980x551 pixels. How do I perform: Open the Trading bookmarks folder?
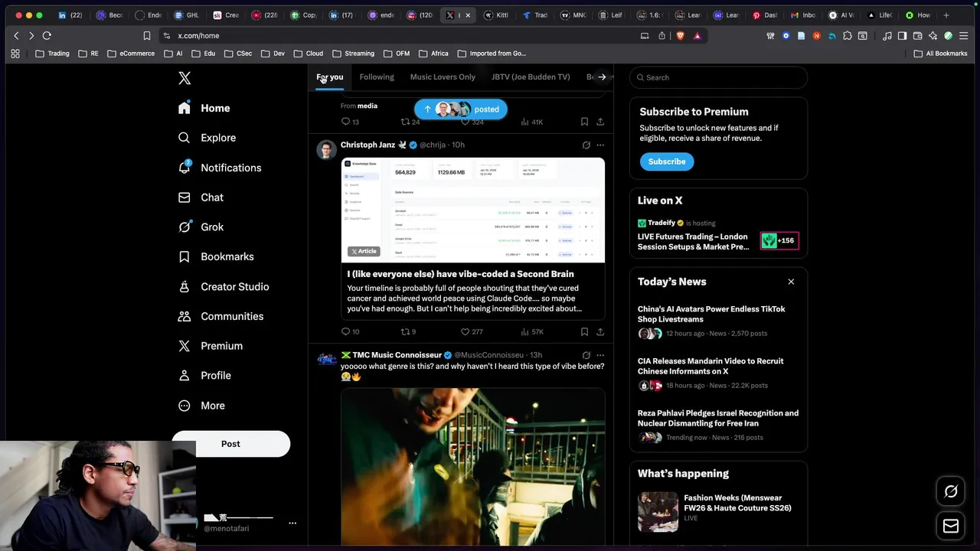pyautogui.click(x=52, y=54)
